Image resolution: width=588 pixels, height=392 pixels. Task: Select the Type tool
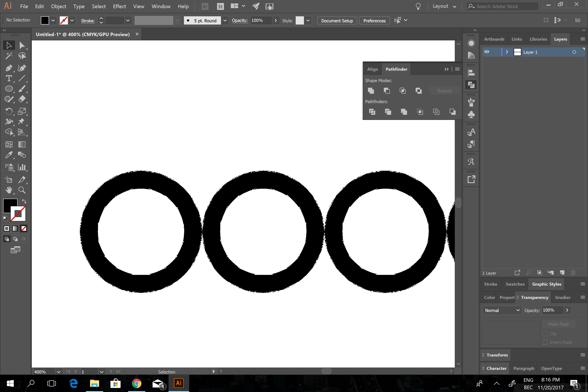[9, 78]
